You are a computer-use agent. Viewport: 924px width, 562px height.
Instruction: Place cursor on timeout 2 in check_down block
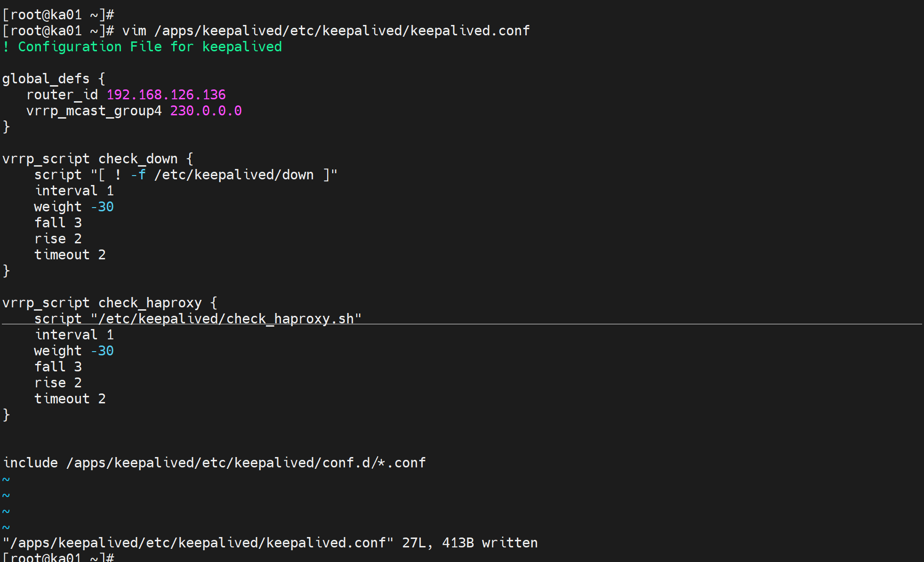[x=70, y=255]
